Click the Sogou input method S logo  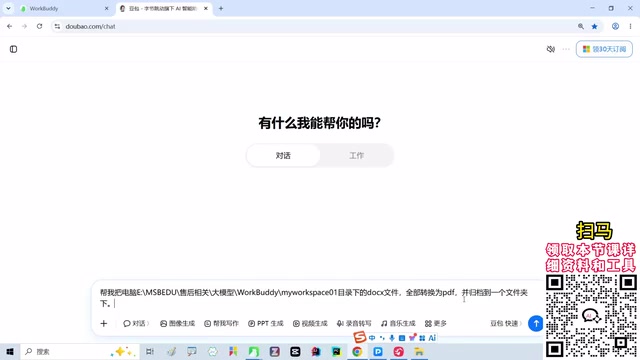(x=360, y=337)
